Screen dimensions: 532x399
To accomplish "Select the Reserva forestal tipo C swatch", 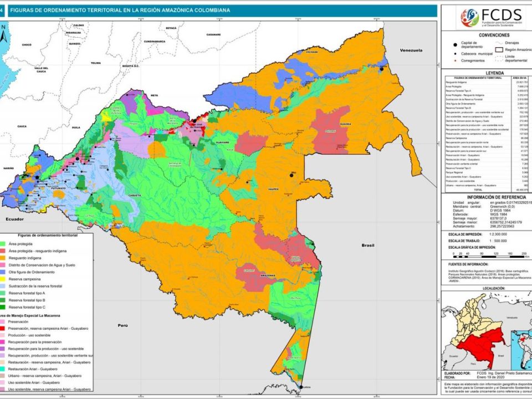I will point(4,306).
